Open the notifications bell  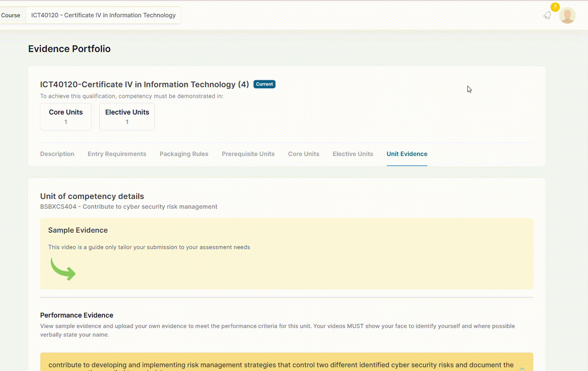tap(547, 15)
